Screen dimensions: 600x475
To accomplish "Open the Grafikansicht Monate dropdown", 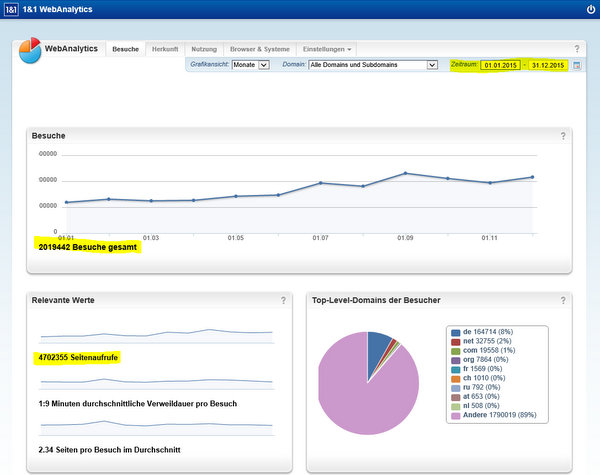I will coord(250,65).
